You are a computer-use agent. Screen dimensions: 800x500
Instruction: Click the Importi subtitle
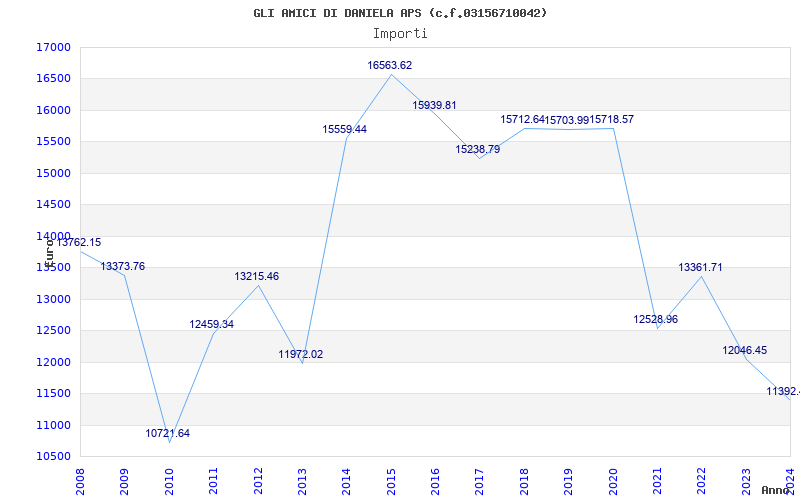pos(400,34)
